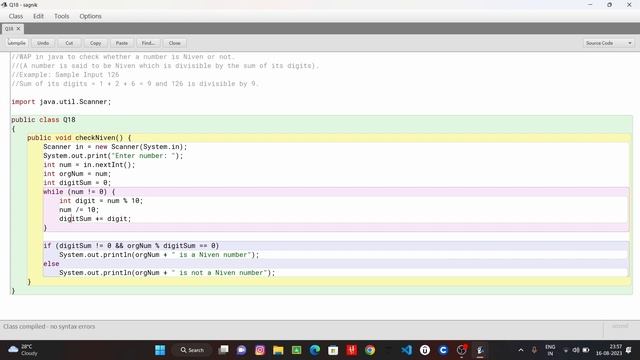Click the white circle U app taskbar icon
The height and width of the screenshot is (360, 640).
click(x=425, y=350)
